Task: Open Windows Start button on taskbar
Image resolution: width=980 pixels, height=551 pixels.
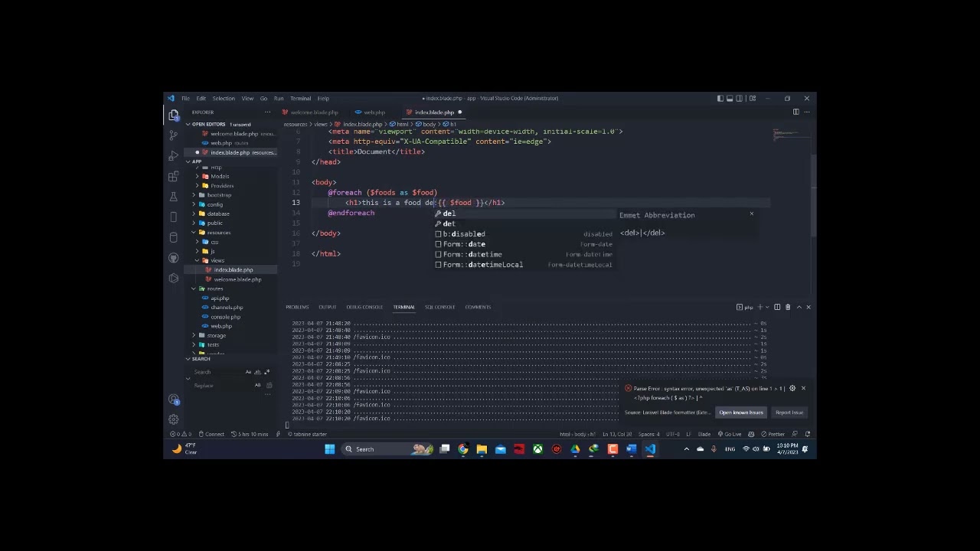Action: 329,449
